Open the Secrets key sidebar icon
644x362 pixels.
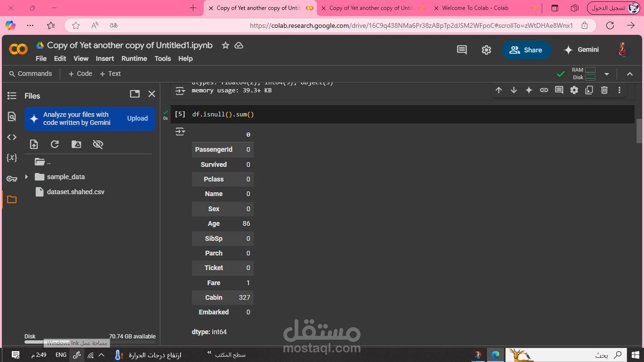(x=12, y=179)
